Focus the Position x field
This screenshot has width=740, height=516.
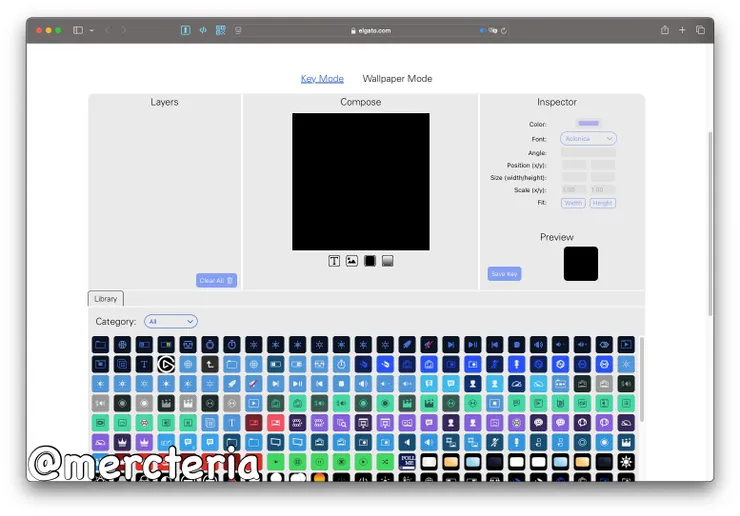574,165
